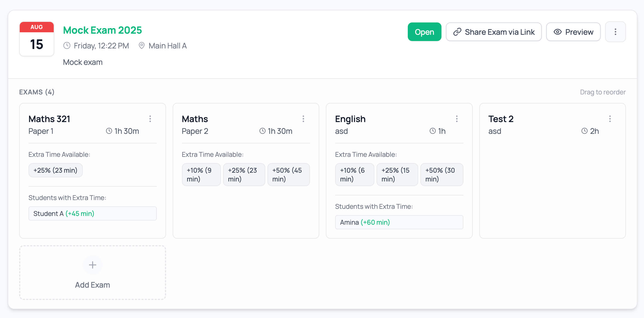Preview the exam session

point(573,32)
